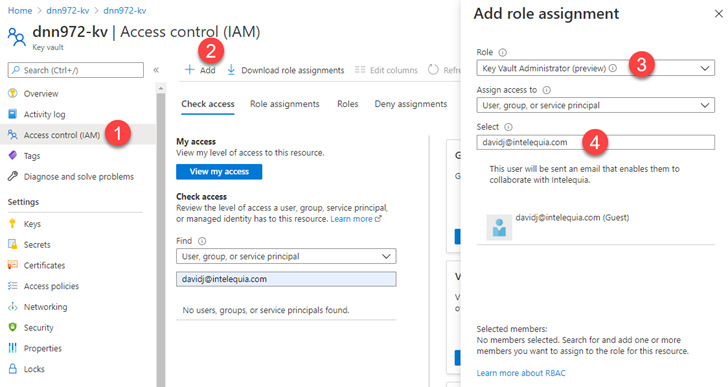Click the sidebar vertical scrollbar
Image resolution: width=728 pixels, height=387 pixels.
(161, 239)
